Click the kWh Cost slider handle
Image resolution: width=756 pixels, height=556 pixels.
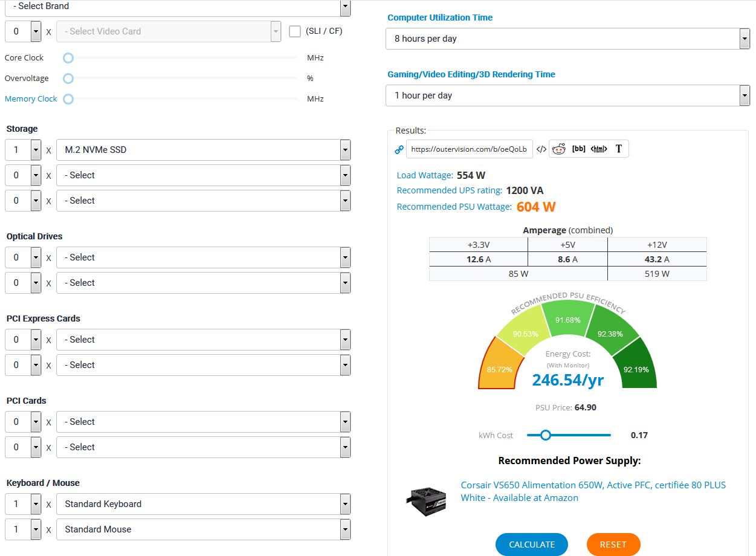click(x=546, y=435)
